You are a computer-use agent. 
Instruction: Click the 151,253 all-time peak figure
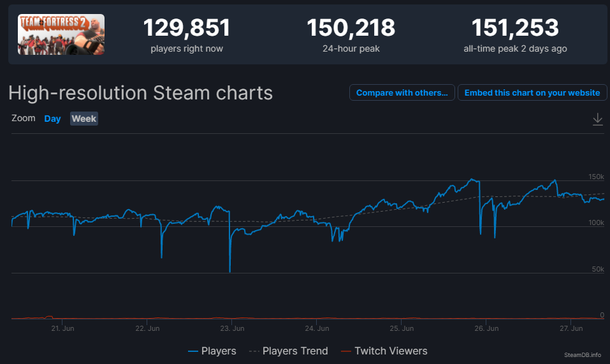515,28
